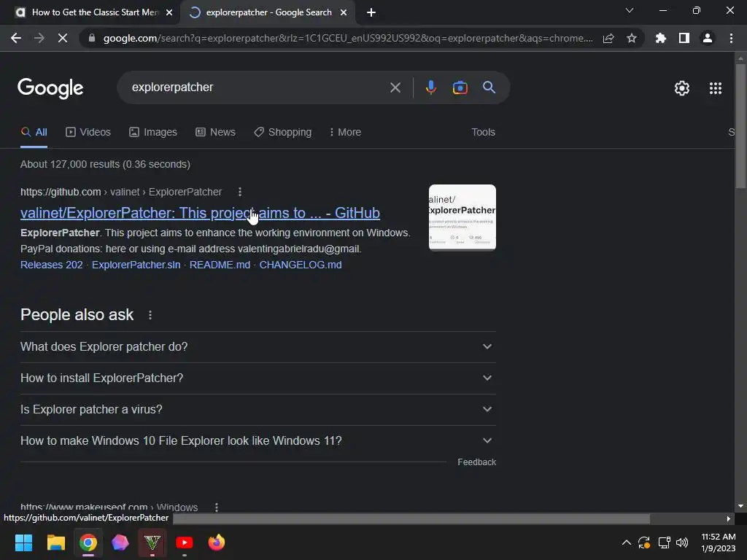The image size is (747, 560).
Task: Open the ExplorerPatcher.sln sitelink
Action: [136, 265]
